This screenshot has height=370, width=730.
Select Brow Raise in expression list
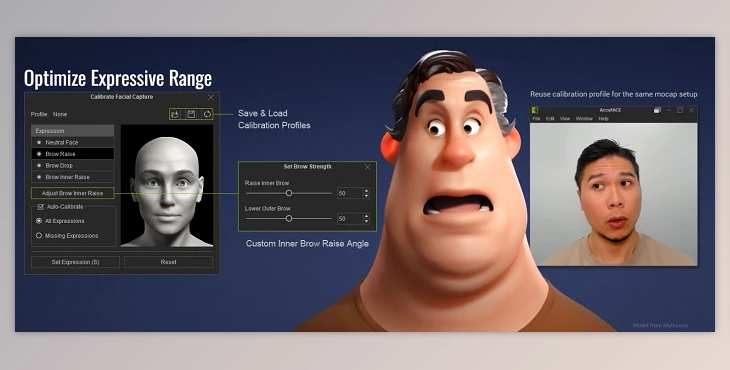(73, 154)
